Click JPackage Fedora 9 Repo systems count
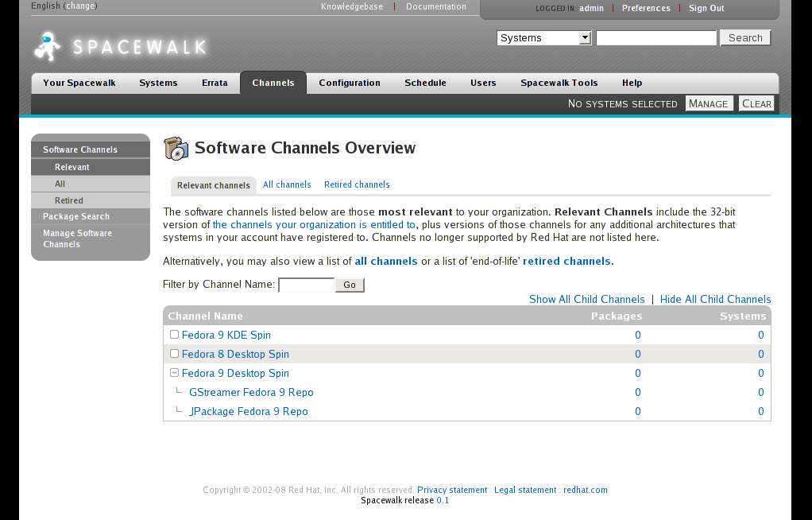This screenshot has width=812, height=520. [761, 412]
